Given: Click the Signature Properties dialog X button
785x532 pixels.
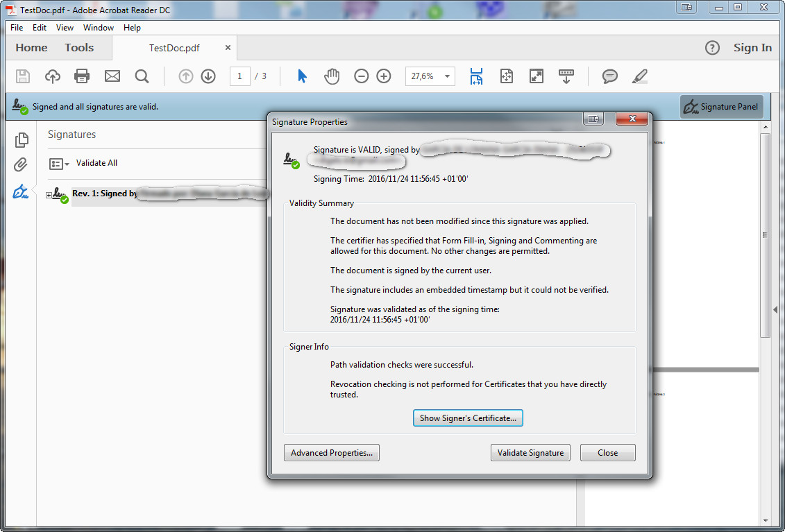Looking at the screenshot, I should click(x=632, y=119).
